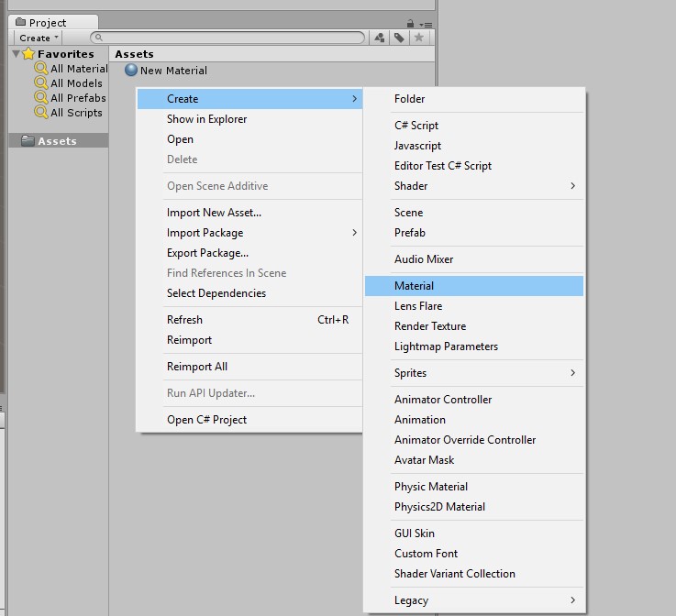Create a Physic Material
Viewport: 676px width, 616px height.
pos(474,487)
